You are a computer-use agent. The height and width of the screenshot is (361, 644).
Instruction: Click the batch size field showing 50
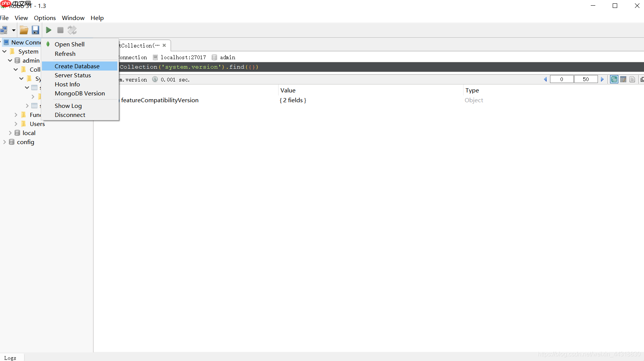click(x=586, y=79)
